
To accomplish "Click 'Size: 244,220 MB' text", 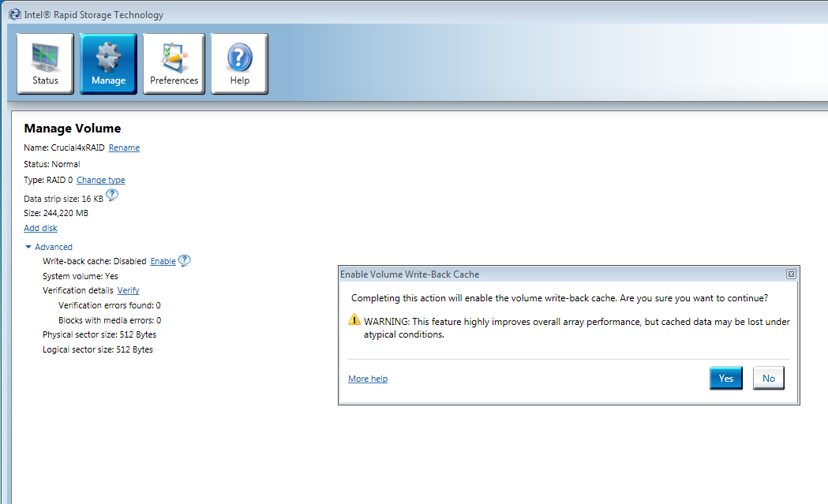I will [x=56, y=213].
